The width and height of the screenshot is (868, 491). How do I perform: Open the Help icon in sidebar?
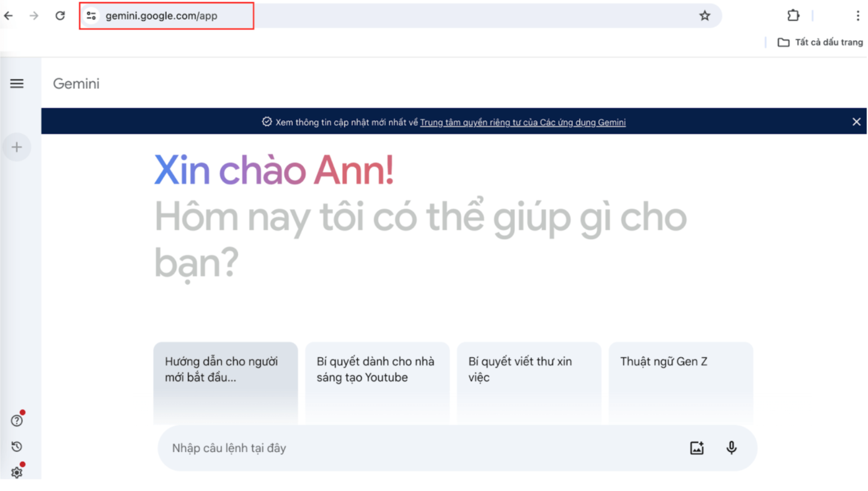(17, 421)
